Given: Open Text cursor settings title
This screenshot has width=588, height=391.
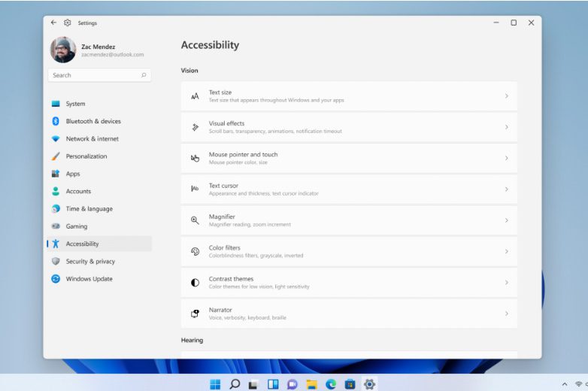Looking at the screenshot, I should (223, 186).
